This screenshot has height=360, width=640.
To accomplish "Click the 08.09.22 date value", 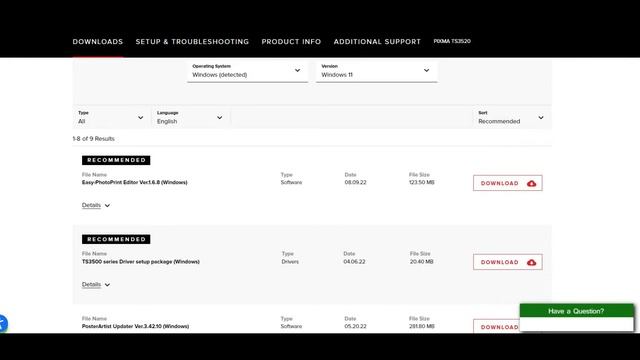I will pos(356,182).
